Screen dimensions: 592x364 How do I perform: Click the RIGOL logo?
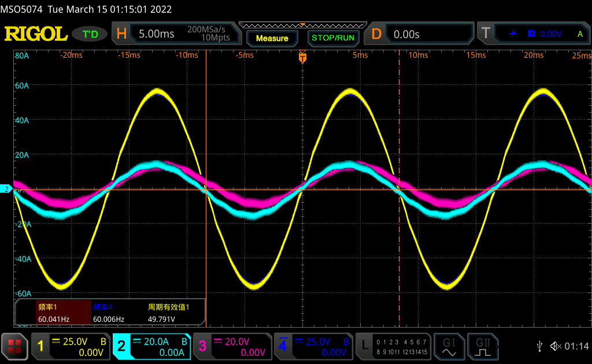point(36,34)
